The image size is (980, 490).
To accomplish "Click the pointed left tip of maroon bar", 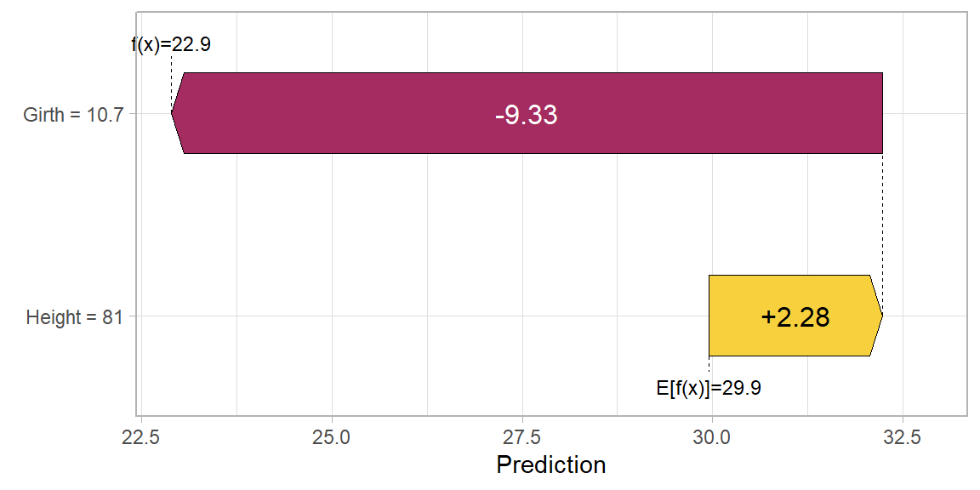I will (x=174, y=113).
